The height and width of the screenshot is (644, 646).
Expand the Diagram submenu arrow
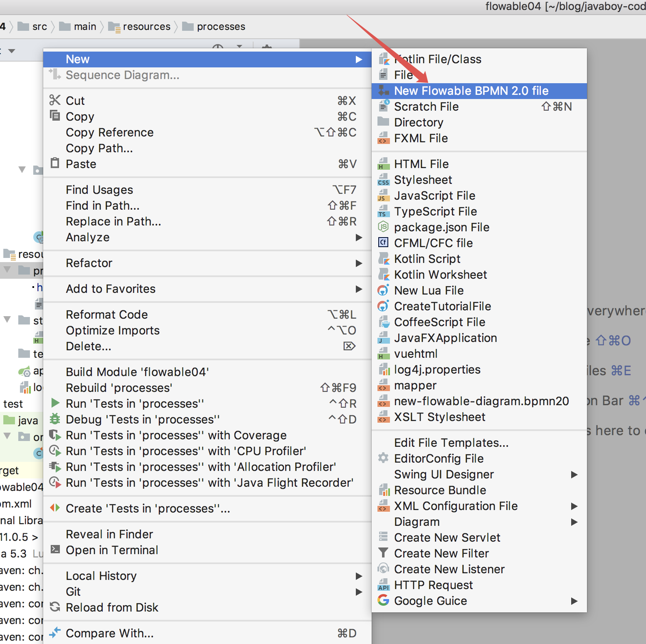click(574, 522)
